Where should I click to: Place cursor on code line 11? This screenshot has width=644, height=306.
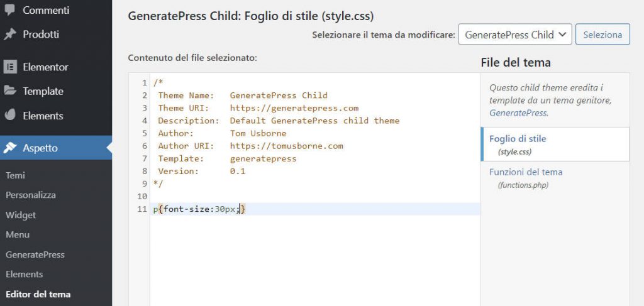[314, 209]
